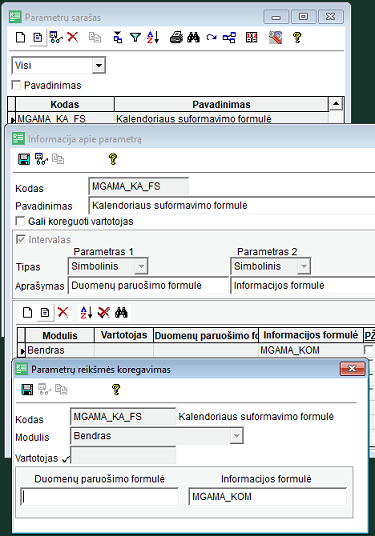Save parameter via floppy icon in Informacija apie parametrą

[24, 159]
